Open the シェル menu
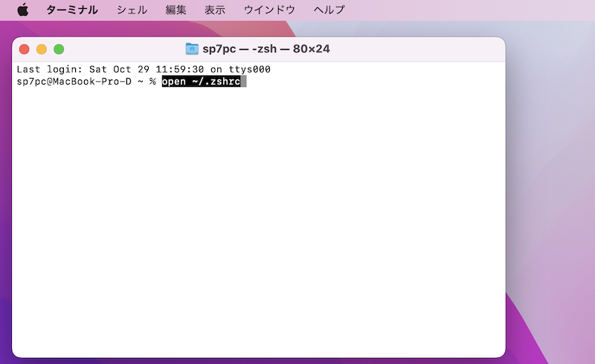 (132, 10)
